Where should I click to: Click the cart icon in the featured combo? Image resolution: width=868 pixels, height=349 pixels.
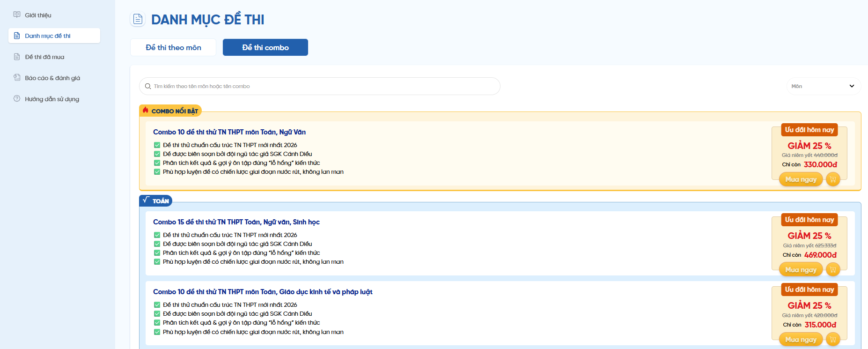click(833, 179)
